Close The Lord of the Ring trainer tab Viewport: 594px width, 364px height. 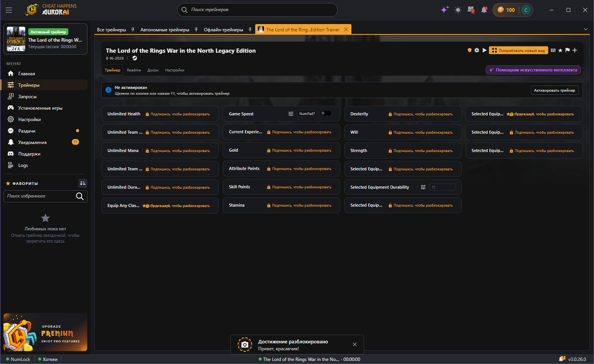[346, 29]
